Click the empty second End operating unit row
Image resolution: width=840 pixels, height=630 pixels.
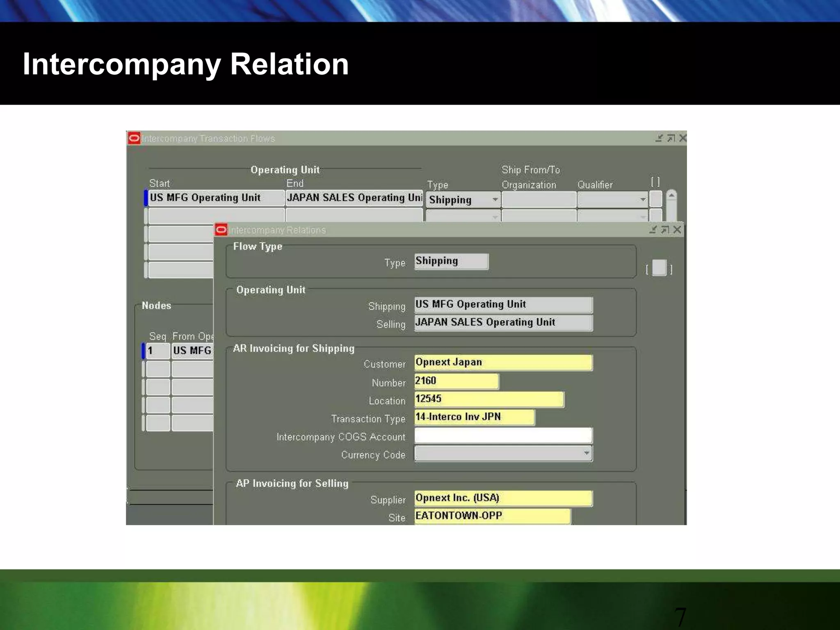tap(354, 215)
